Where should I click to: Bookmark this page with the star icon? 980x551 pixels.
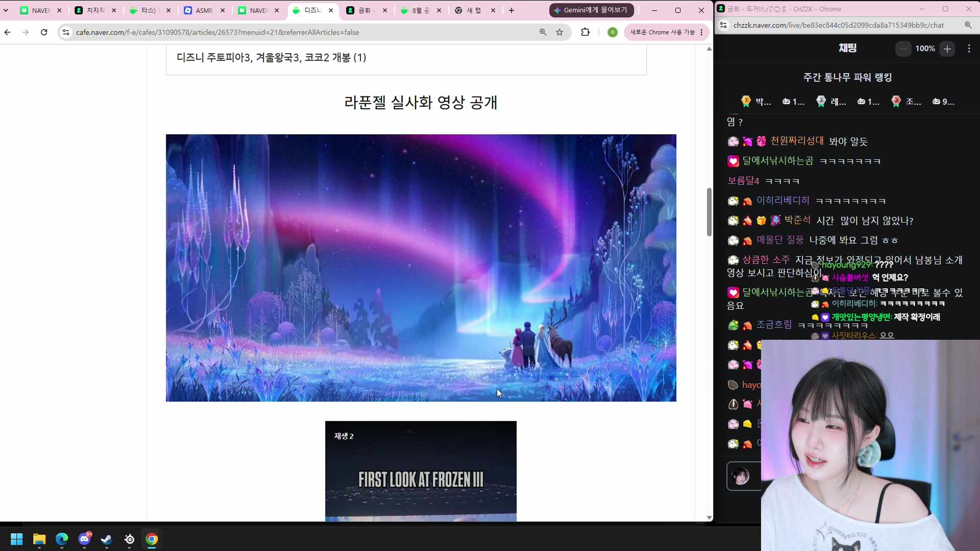559,32
